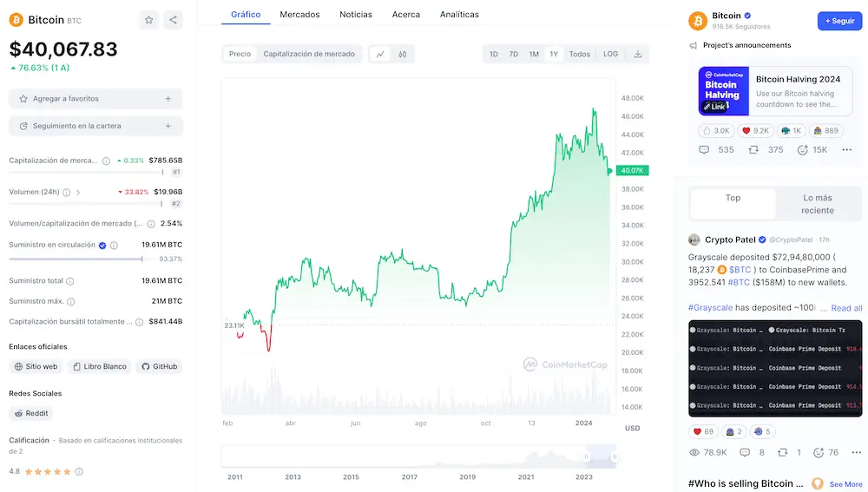The image size is (868, 492).
Task: Toggle chart to Precio view
Action: pos(240,54)
